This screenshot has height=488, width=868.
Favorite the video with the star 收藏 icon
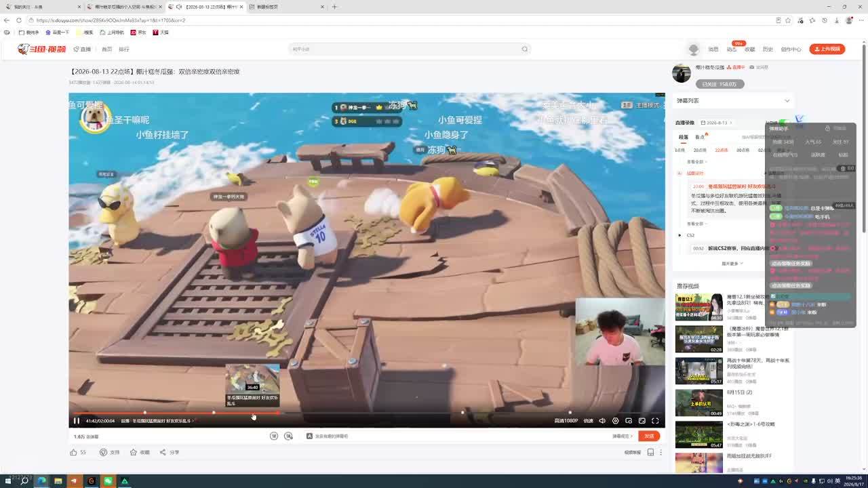(x=134, y=452)
